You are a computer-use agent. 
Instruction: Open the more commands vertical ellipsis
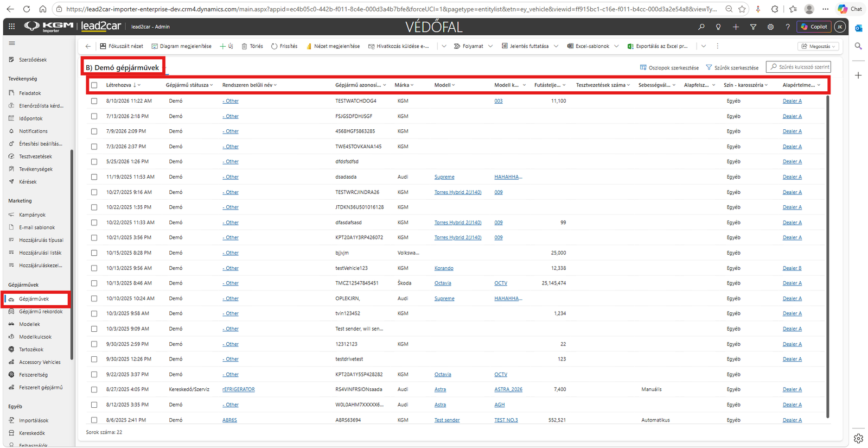pyautogui.click(x=717, y=46)
